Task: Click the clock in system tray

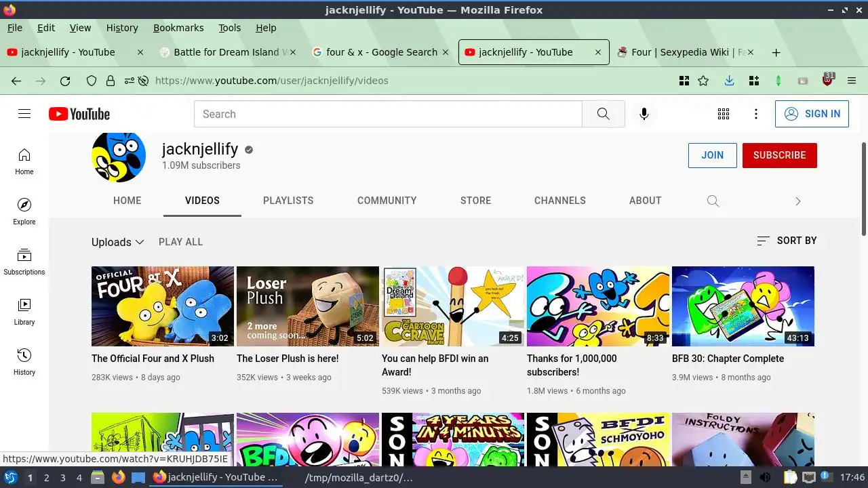Action: [x=852, y=477]
